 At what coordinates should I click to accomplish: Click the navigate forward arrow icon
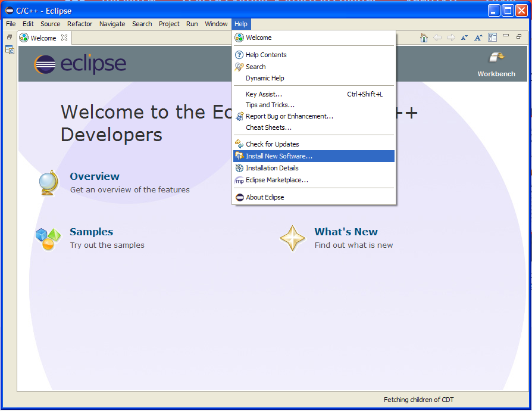451,38
